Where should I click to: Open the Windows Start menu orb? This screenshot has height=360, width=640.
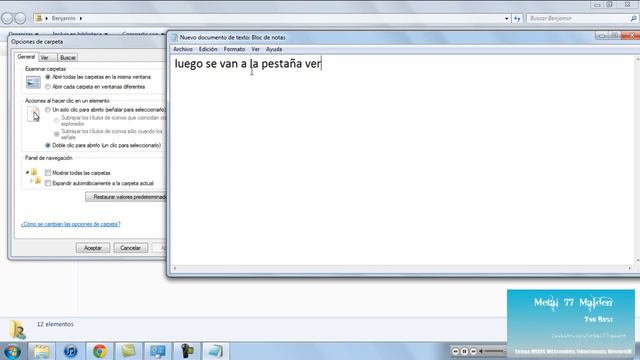[12, 351]
